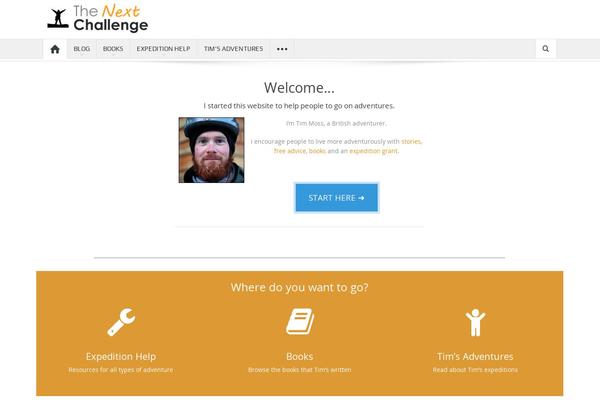Click the wrench Expedition Help icon
Image resolution: width=600 pixels, height=400 pixels.
pyautogui.click(x=121, y=322)
